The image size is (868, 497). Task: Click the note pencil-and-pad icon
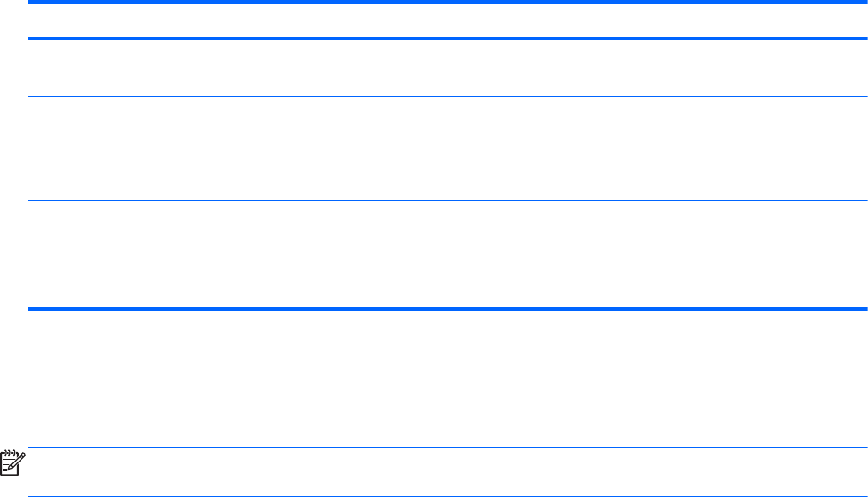(11, 461)
